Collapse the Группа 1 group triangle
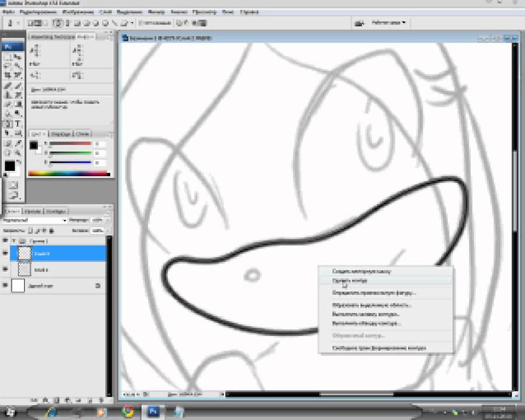 point(14,241)
